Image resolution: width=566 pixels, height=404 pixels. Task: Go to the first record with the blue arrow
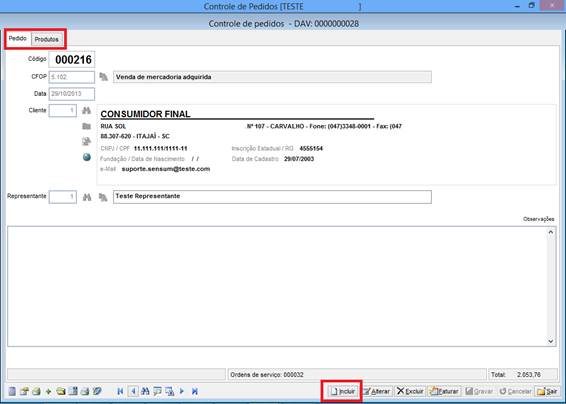pos(121,391)
